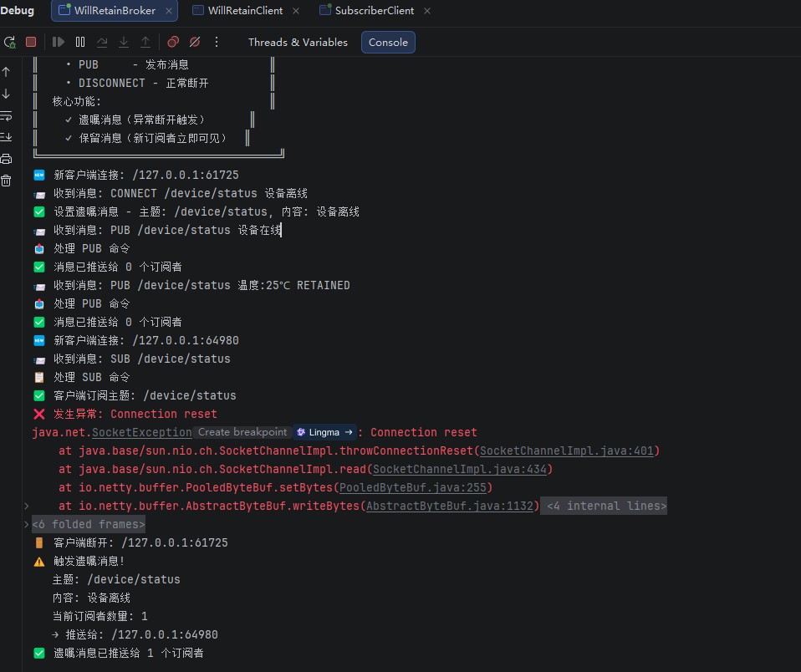Image resolution: width=801 pixels, height=672 pixels.
Task: Open SocketChannelImpl.java:434 link
Action: pos(460,469)
